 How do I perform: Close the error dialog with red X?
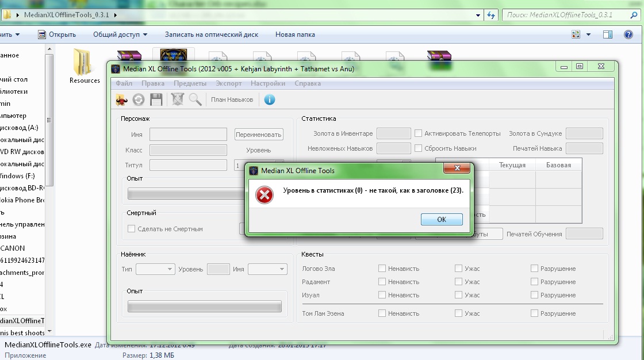click(457, 168)
